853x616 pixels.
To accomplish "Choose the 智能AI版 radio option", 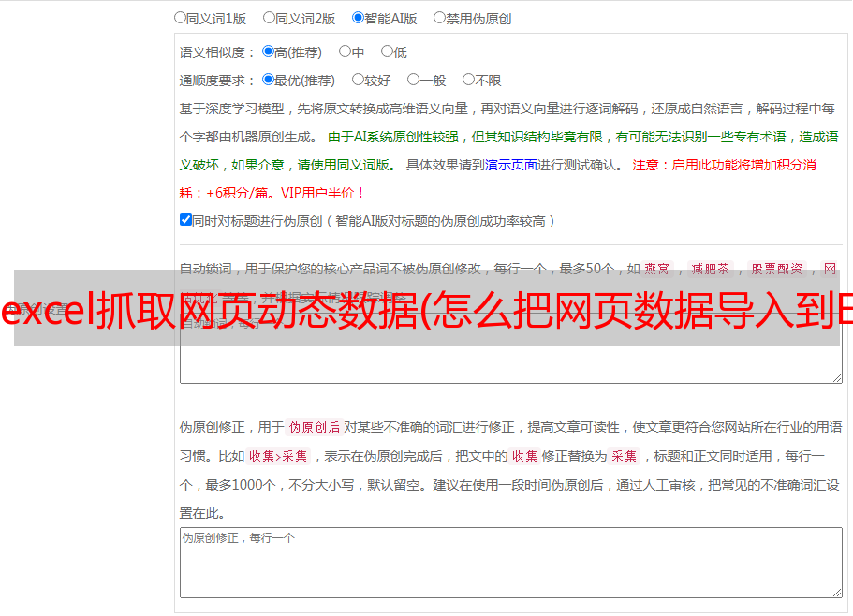I will (358, 18).
